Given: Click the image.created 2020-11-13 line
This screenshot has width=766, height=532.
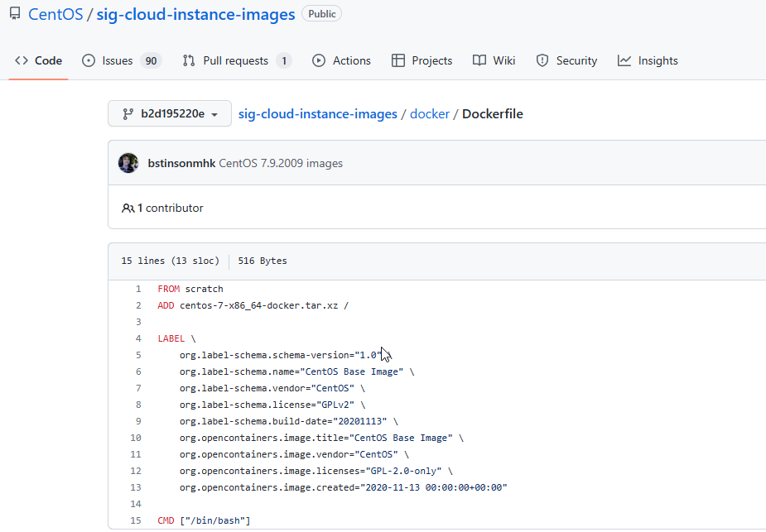Looking at the screenshot, I should [344, 487].
